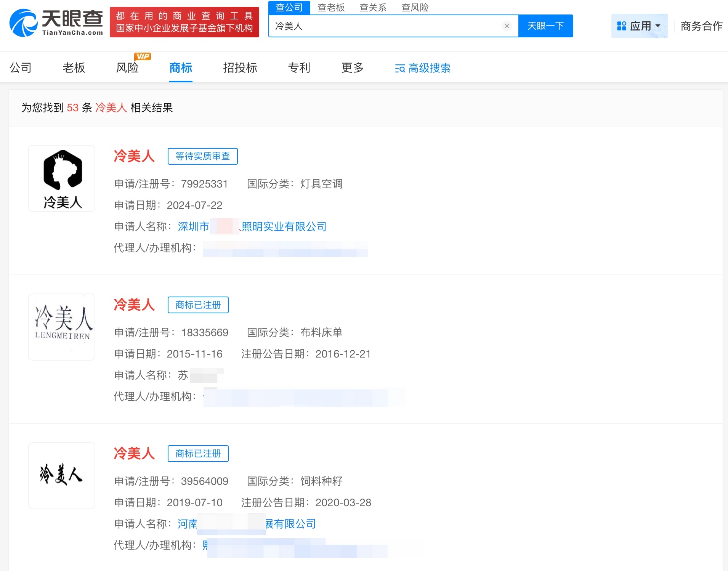The width and height of the screenshot is (728, 571).
Task: Click the 等待实质审查 status badge
Action: tap(202, 156)
